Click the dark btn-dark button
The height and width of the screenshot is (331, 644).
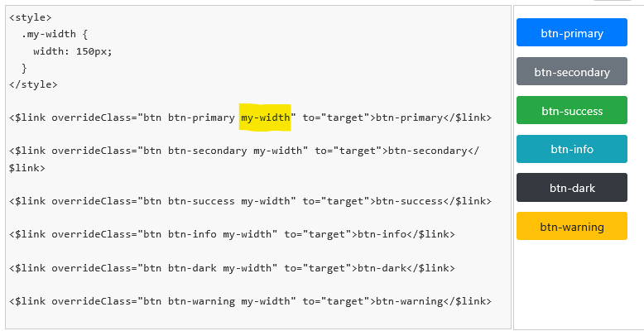(572, 188)
